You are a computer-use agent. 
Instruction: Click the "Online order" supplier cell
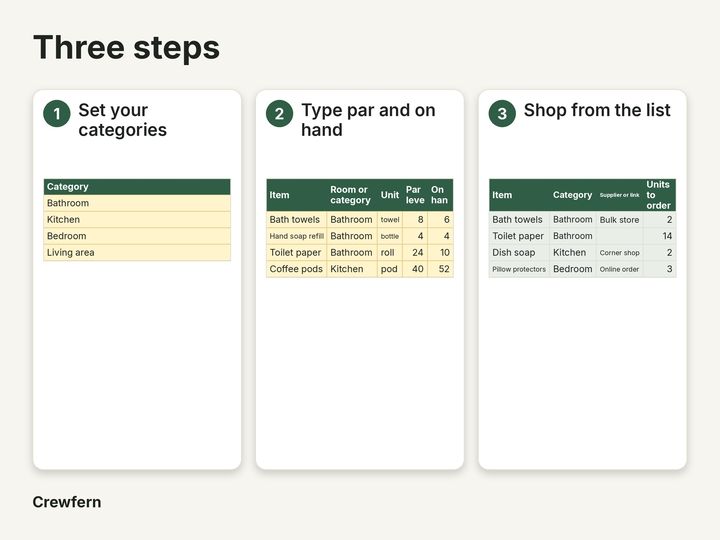click(x=620, y=269)
